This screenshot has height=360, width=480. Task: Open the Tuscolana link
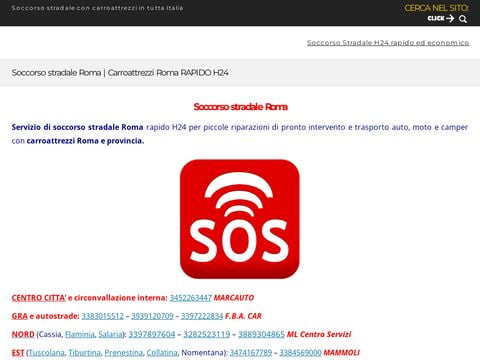(47, 352)
